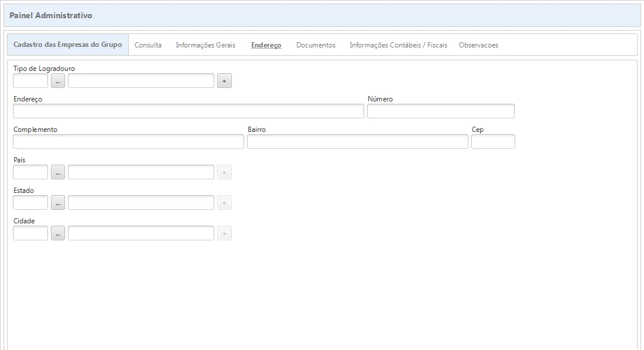
Task: Click the Cidade label
Action: [24, 221]
